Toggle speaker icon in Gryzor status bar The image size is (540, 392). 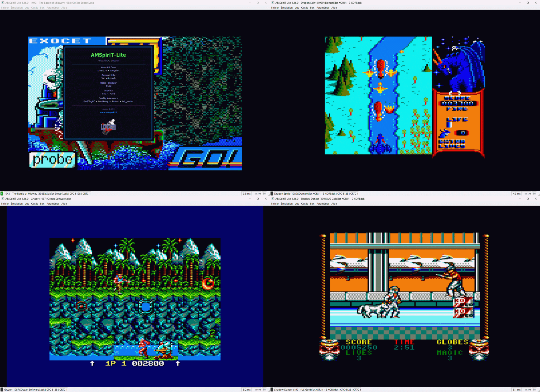[264, 390]
